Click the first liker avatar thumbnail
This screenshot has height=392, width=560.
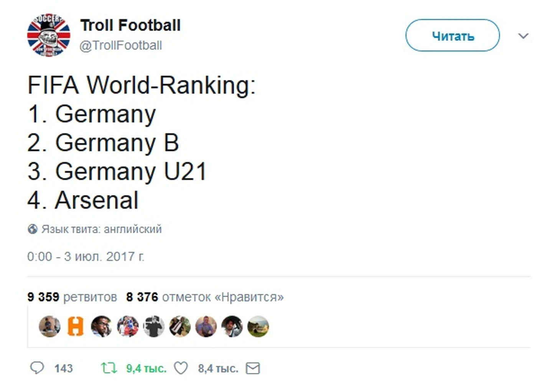49,326
